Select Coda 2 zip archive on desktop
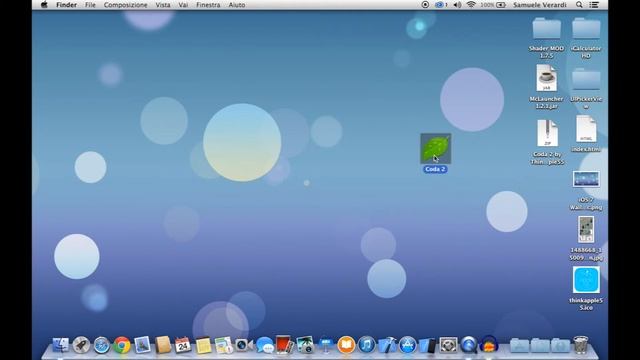Viewport: 640px width, 360px height. pyautogui.click(x=547, y=133)
